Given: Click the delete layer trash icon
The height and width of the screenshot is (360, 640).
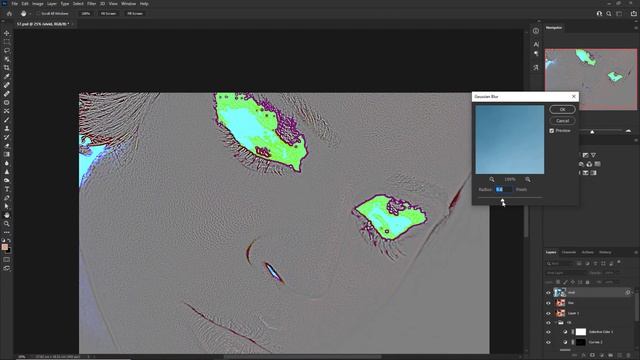Looking at the screenshot, I should (x=629, y=355).
